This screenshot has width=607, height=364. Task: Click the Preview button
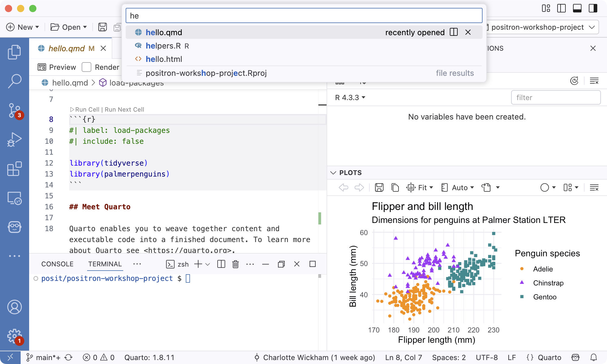point(57,67)
